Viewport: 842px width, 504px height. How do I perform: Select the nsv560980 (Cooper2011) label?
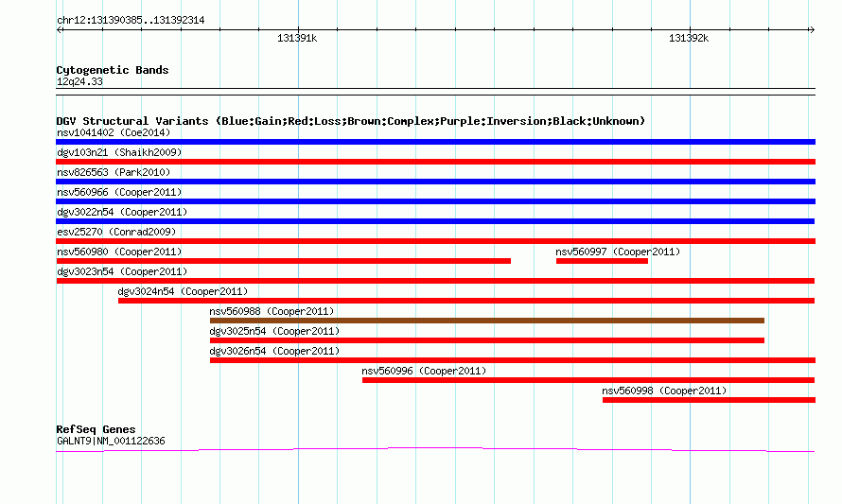119,252
